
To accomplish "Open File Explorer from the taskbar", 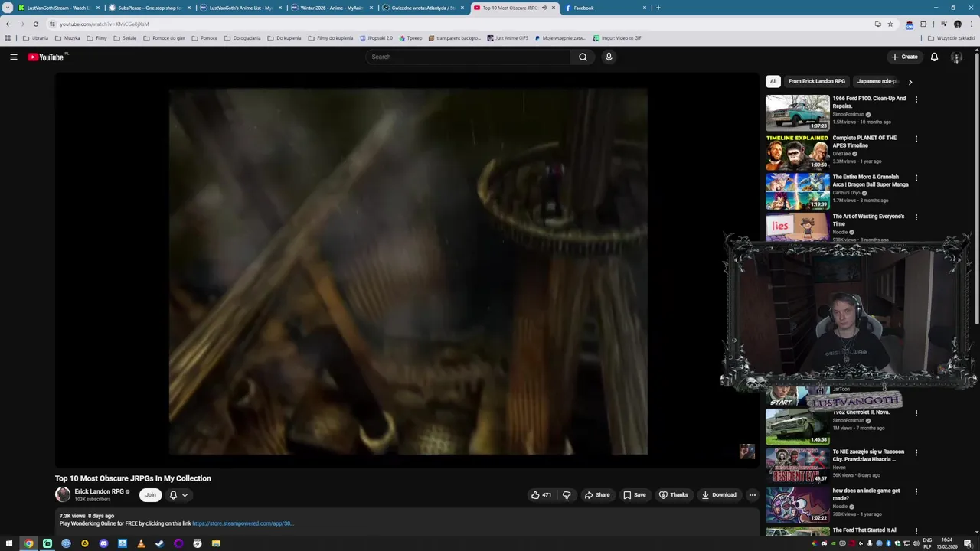I will [216, 543].
